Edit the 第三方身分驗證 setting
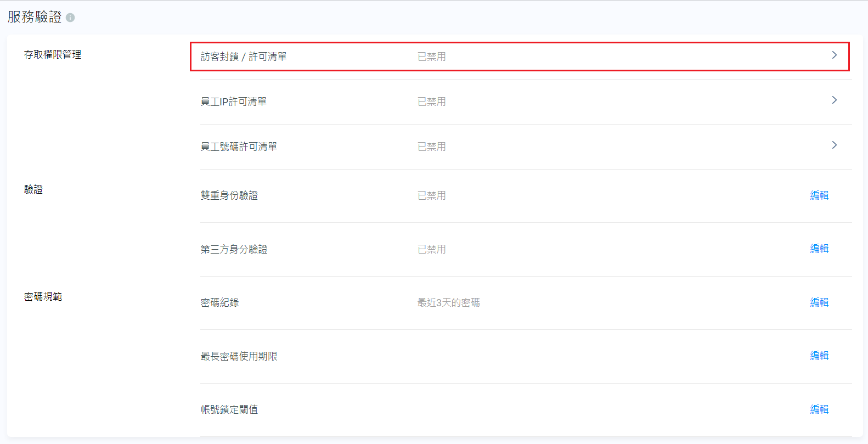 [819, 249]
